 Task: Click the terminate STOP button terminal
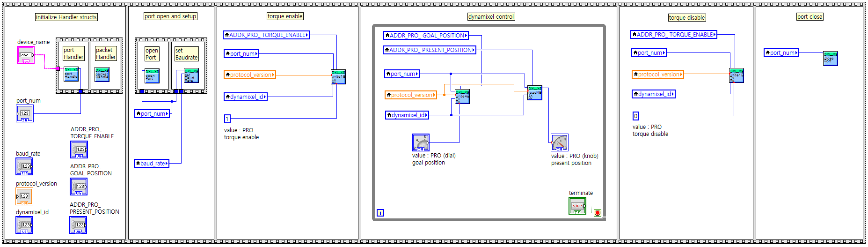pos(577,206)
